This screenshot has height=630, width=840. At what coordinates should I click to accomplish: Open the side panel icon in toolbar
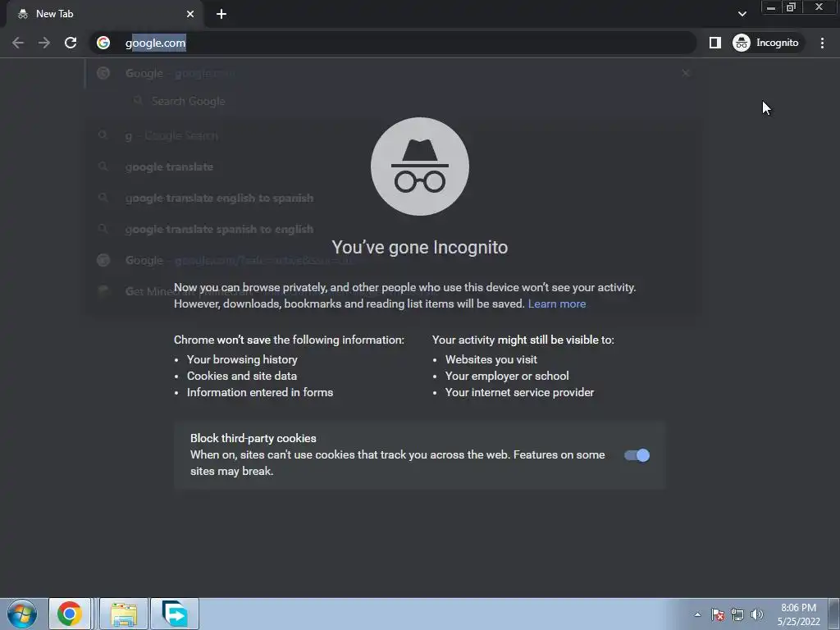(715, 43)
